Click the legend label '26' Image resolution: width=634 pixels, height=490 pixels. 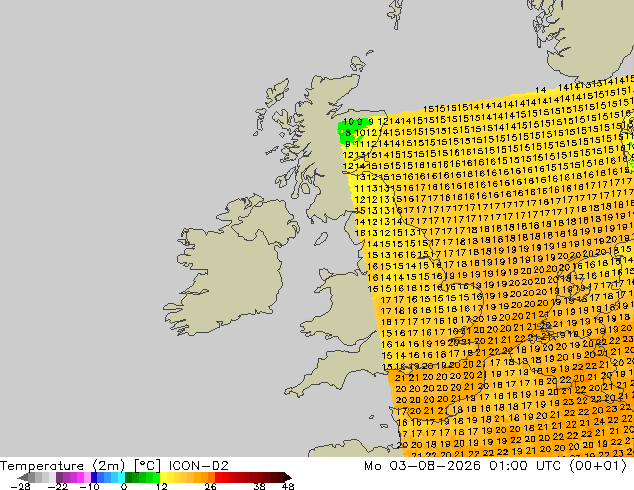coord(210,486)
